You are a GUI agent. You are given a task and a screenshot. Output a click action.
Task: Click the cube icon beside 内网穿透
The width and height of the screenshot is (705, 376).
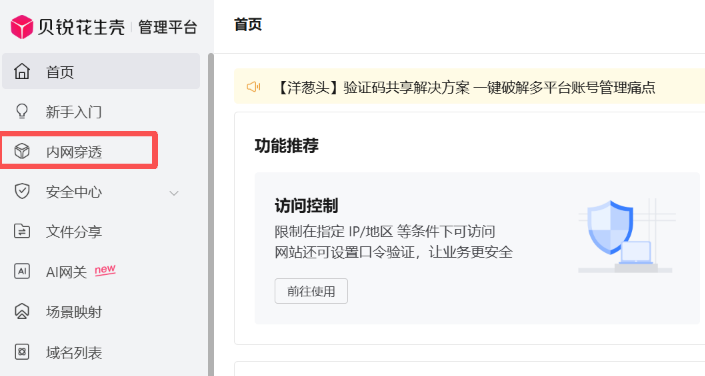point(22,151)
